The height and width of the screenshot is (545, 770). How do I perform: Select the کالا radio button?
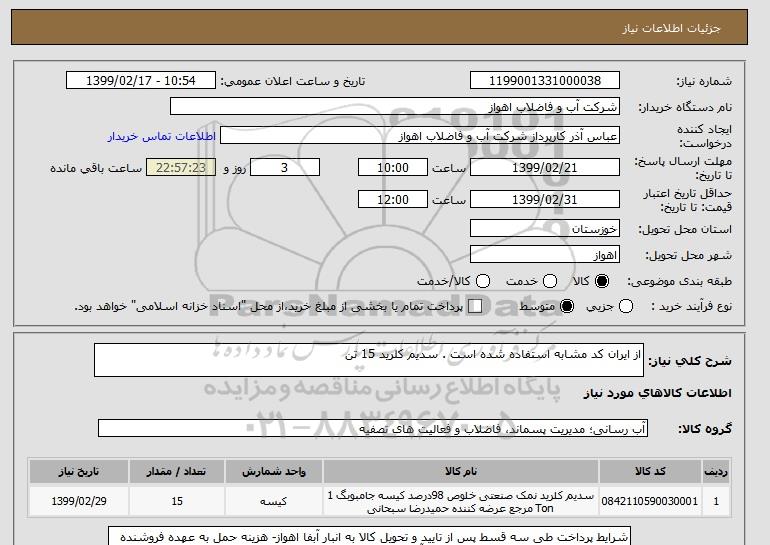(x=602, y=281)
